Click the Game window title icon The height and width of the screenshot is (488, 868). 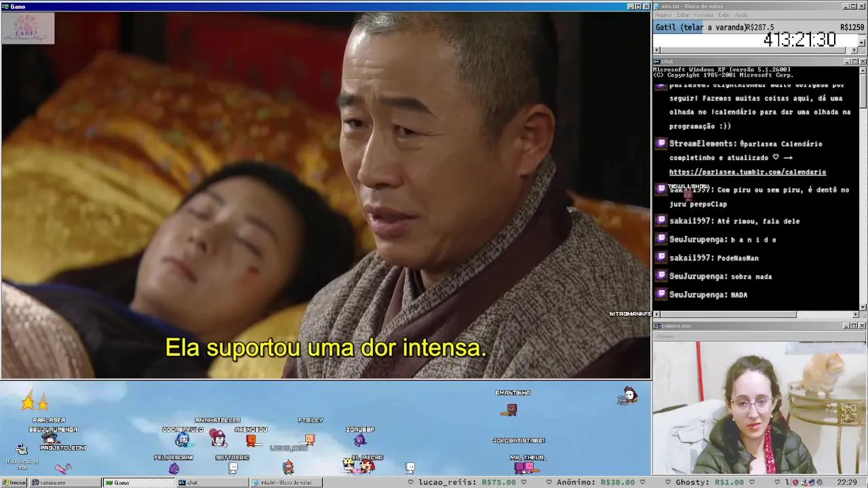tap(5, 7)
